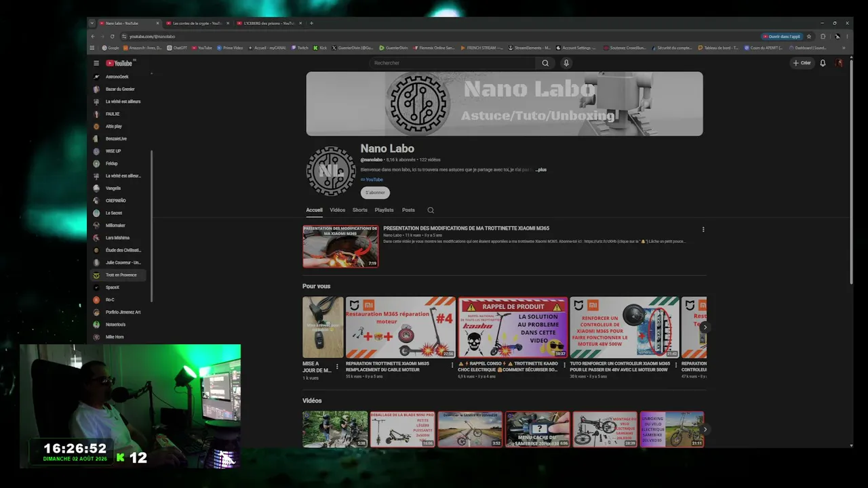Open options for the moteur repair video
868x488 pixels.
tap(452, 365)
